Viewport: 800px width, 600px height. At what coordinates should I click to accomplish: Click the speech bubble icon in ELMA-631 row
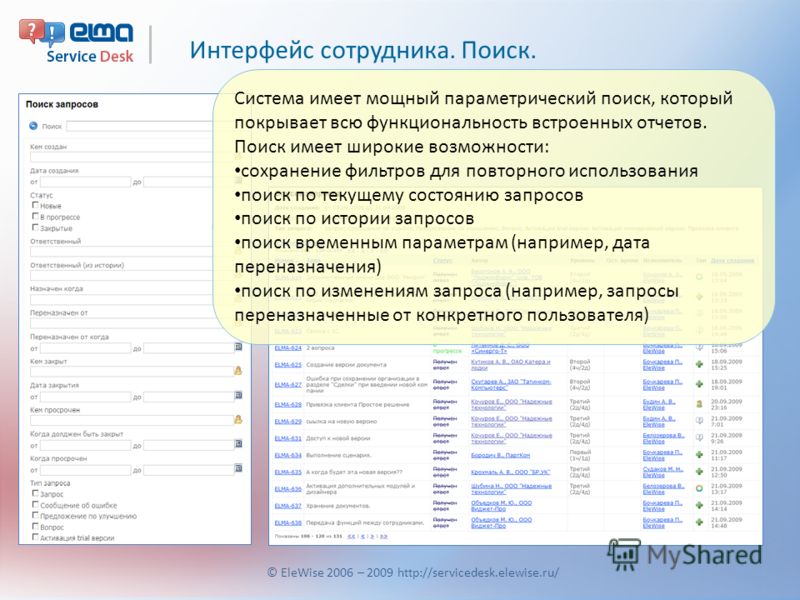coord(699,438)
